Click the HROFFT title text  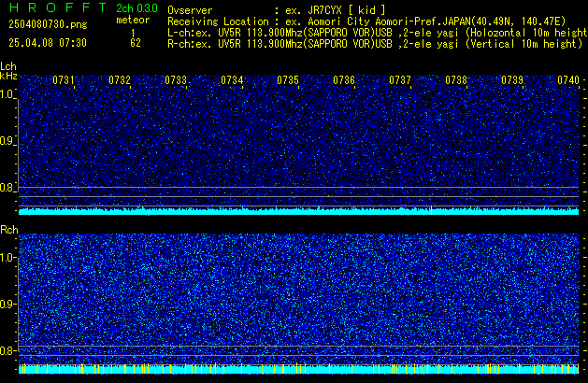click(x=58, y=7)
